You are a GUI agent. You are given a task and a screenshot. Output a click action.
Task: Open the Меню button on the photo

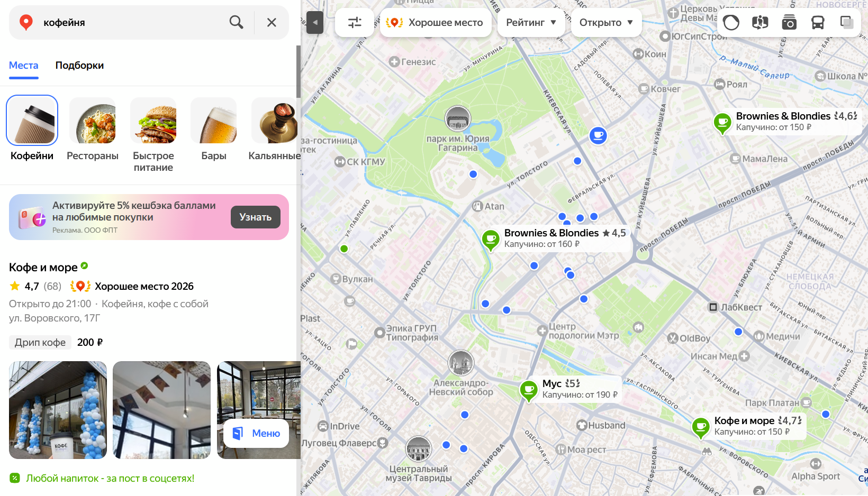tap(256, 434)
